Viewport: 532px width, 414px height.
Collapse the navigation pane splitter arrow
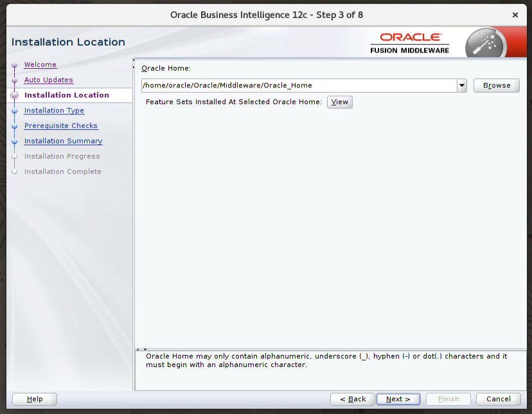pos(134,60)
